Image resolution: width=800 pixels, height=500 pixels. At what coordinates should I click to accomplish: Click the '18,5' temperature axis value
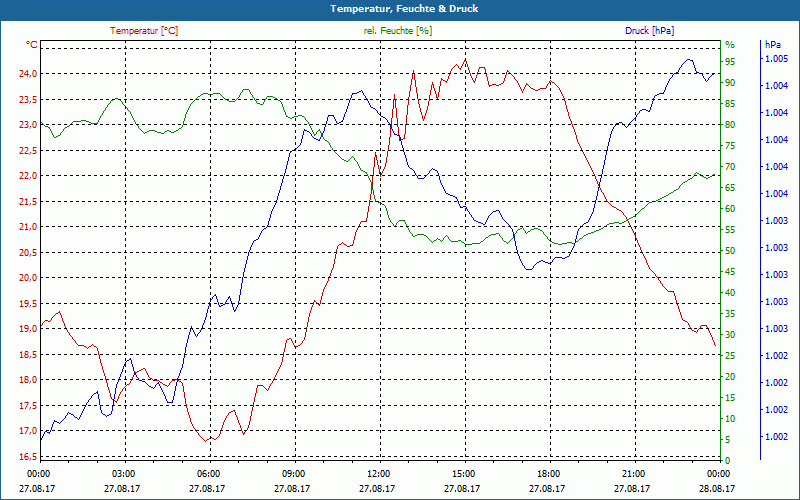pos(28,354)
